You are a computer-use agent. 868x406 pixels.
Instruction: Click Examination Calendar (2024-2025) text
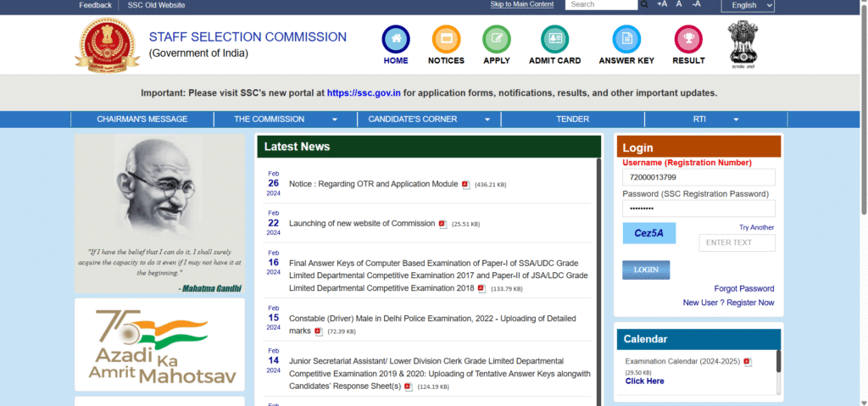682,361
